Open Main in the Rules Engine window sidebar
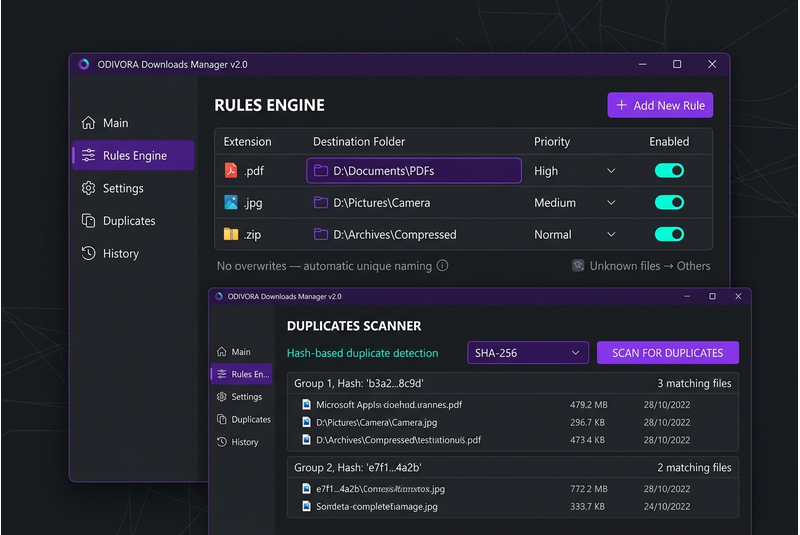The image size is (800, 535). (x=105, y=123)
